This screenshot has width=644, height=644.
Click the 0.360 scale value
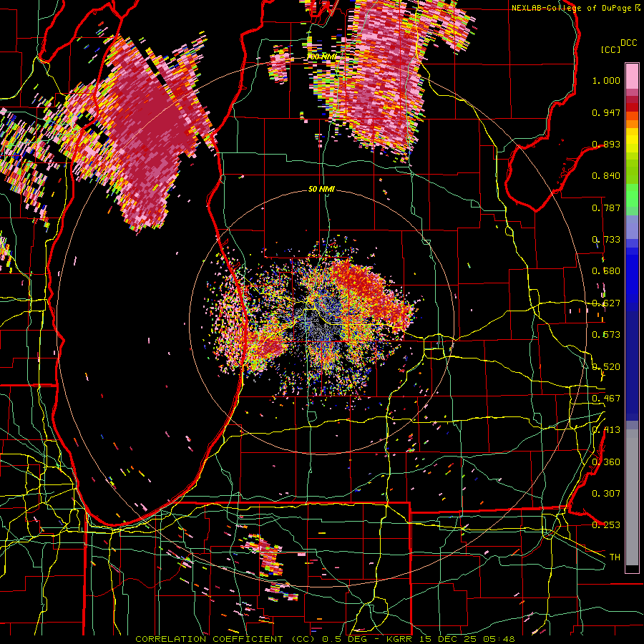606,462
